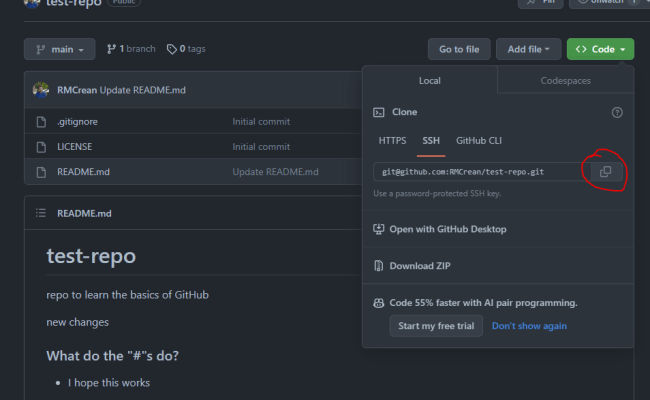Open Initial commit message for .gitignore

pos(261,122)
